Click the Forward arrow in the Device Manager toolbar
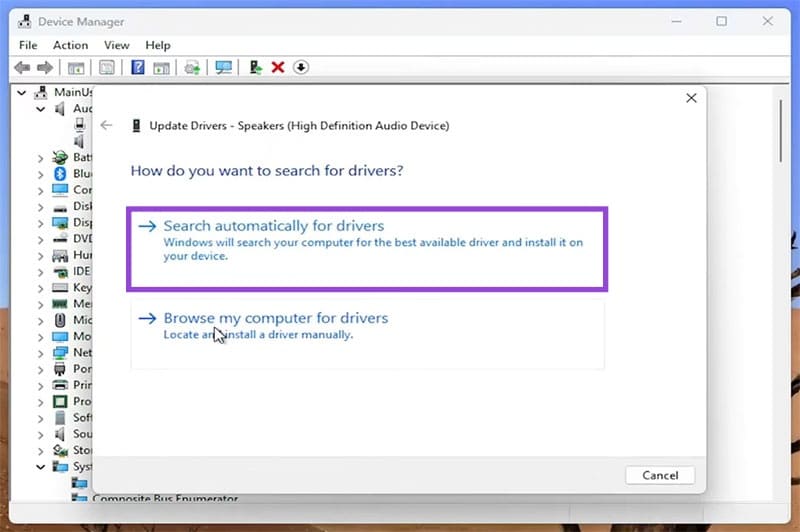 click(x=45, y=67)
